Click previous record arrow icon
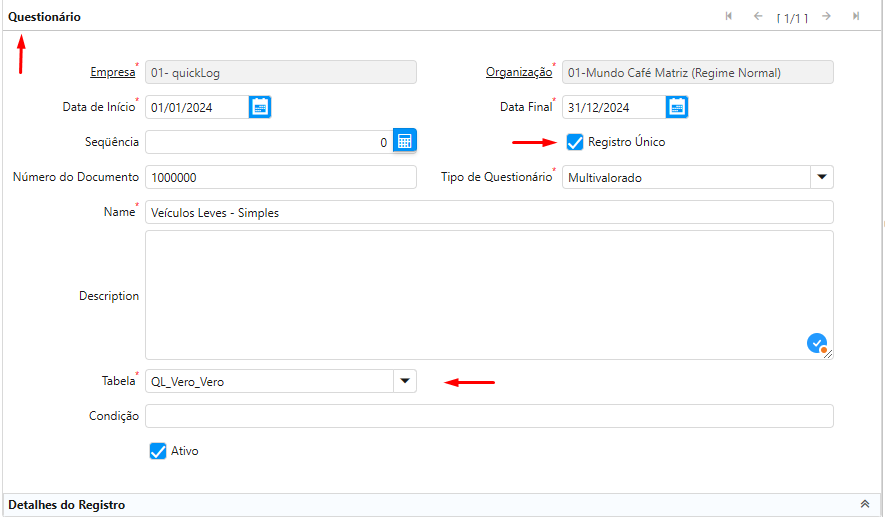Viewport: 885px width, 517px height. [758, 16]
